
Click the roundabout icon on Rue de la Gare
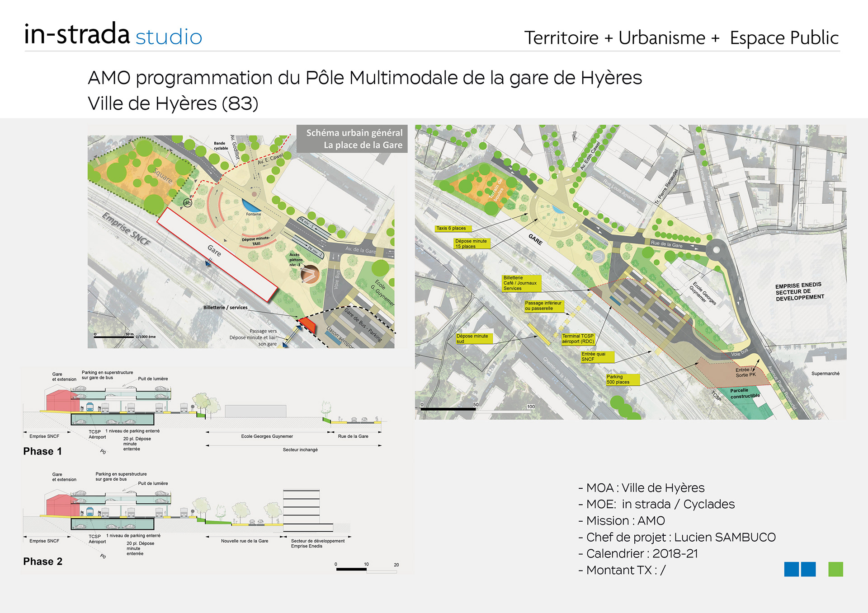click(x=716, y=249)
